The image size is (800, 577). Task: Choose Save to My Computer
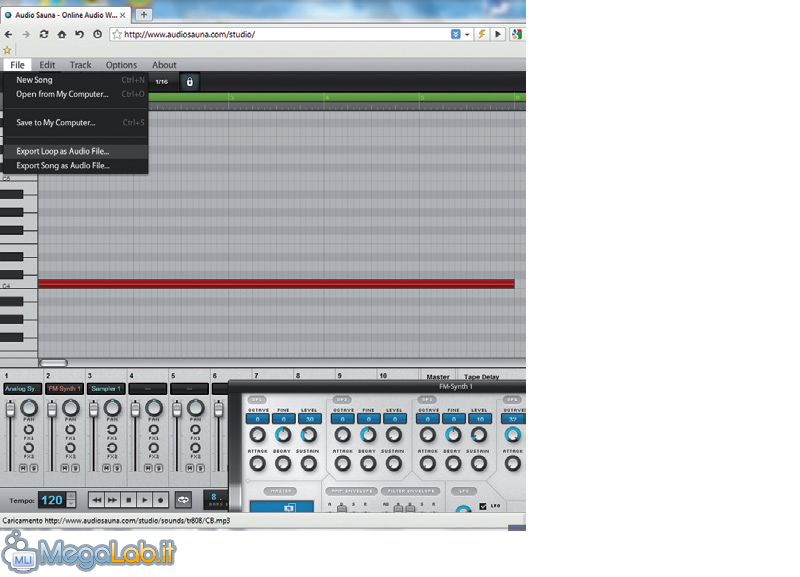point(76,122)
